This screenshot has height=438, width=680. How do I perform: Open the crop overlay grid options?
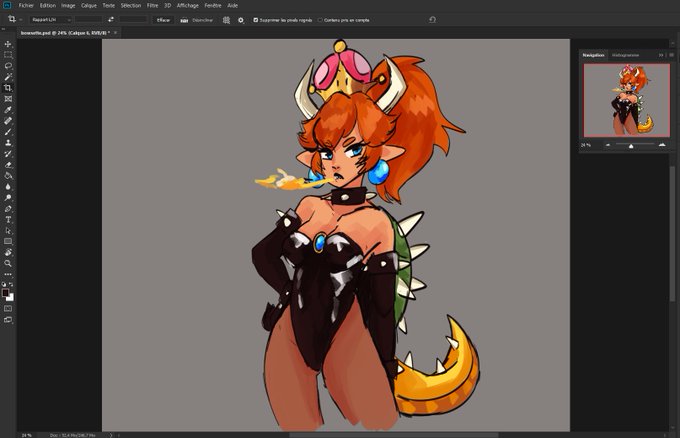point(226,20)
